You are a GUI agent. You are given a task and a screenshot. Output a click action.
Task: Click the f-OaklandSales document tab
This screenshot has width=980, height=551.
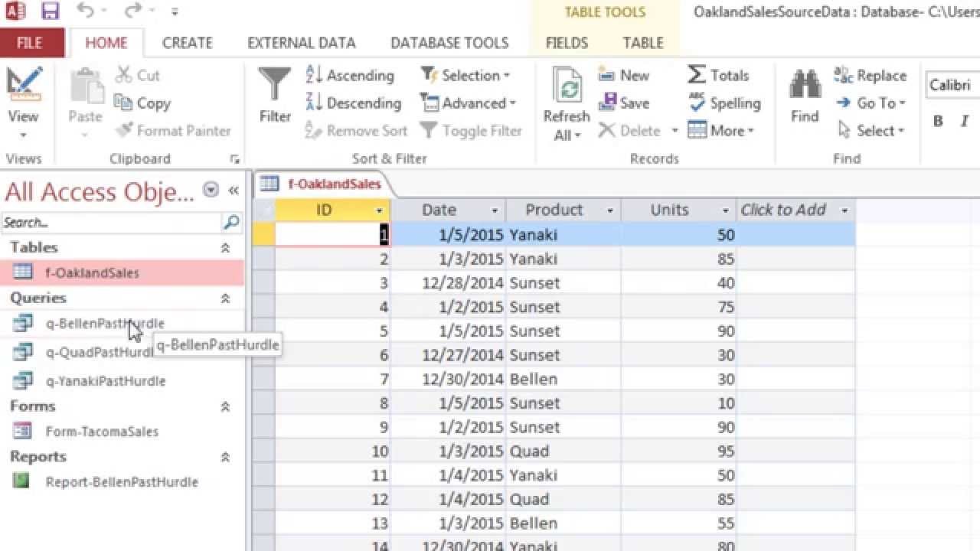(x=322, y=184)
